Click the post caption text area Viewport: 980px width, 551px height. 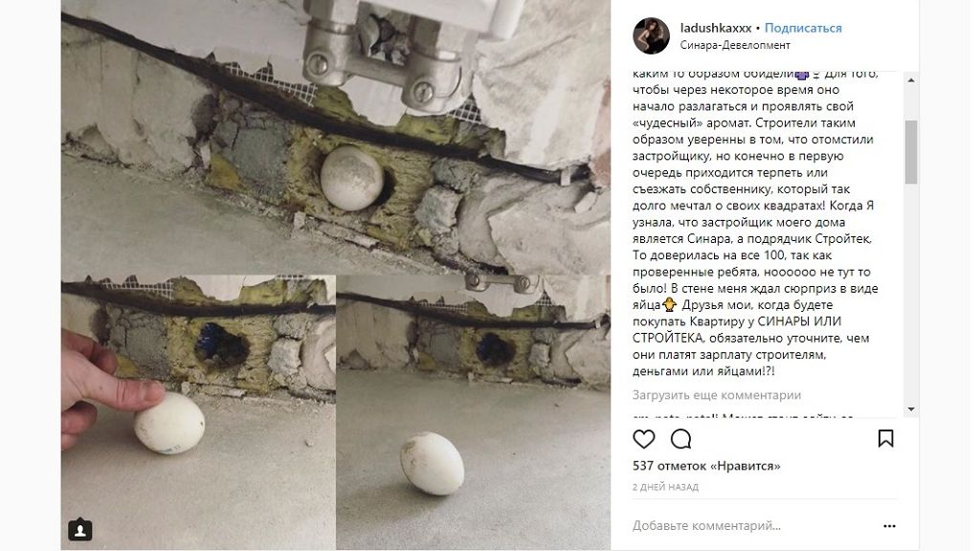755,222
